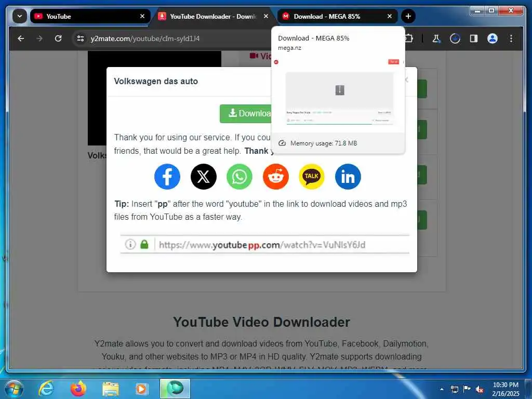This screenshot has height=399, width=532.
Task: Open the Chrome Labs flask icon
Action: tap(436, 38)
